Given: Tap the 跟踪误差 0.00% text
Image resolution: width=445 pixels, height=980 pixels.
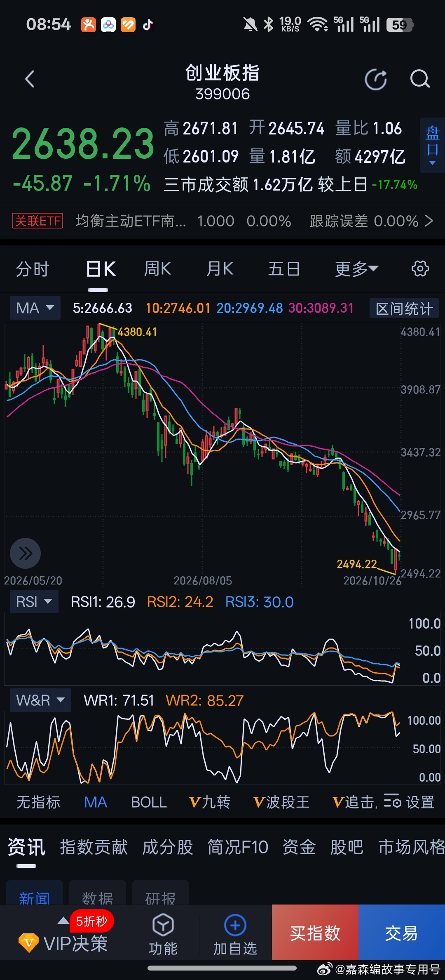Looking at the screenshot, I should pos(364,221).
